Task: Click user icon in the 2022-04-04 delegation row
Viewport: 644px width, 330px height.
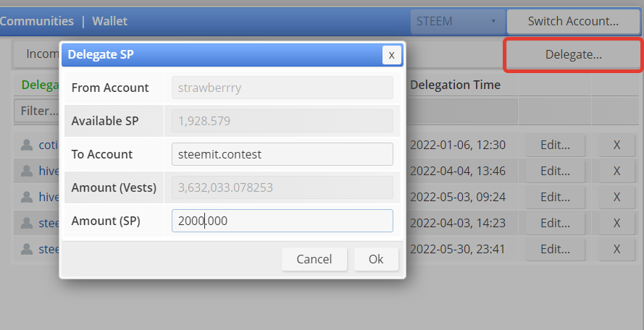Action: click(28, 171)
